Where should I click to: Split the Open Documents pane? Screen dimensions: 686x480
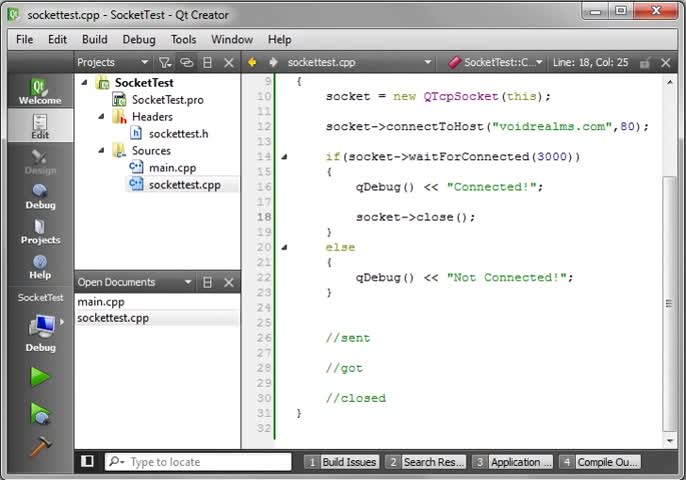(207, 282)
